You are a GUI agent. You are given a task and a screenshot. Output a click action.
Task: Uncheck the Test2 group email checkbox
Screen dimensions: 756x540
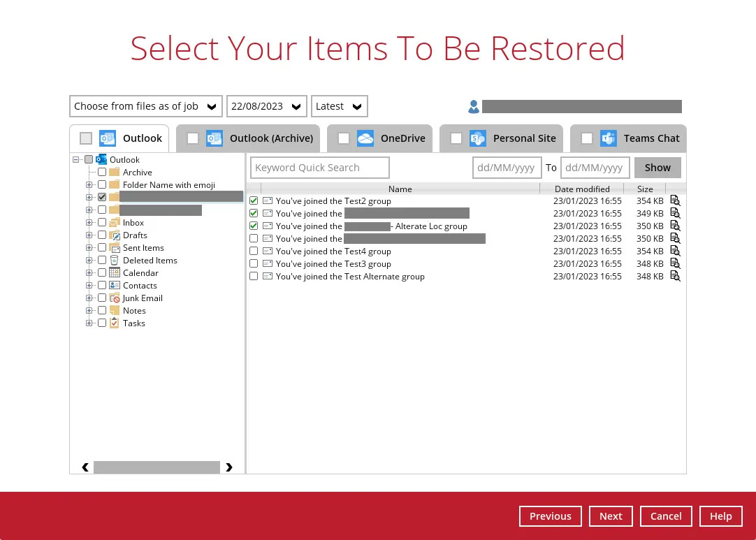tap(254, 201)
